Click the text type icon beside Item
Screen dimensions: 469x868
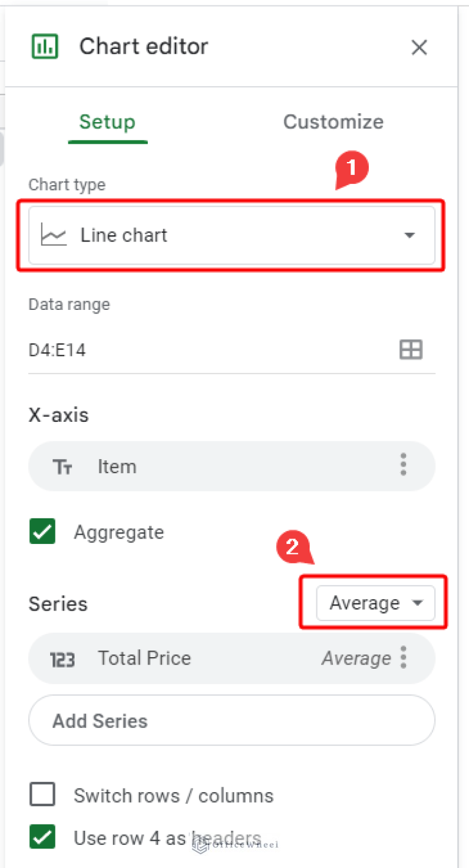[63, 468]
